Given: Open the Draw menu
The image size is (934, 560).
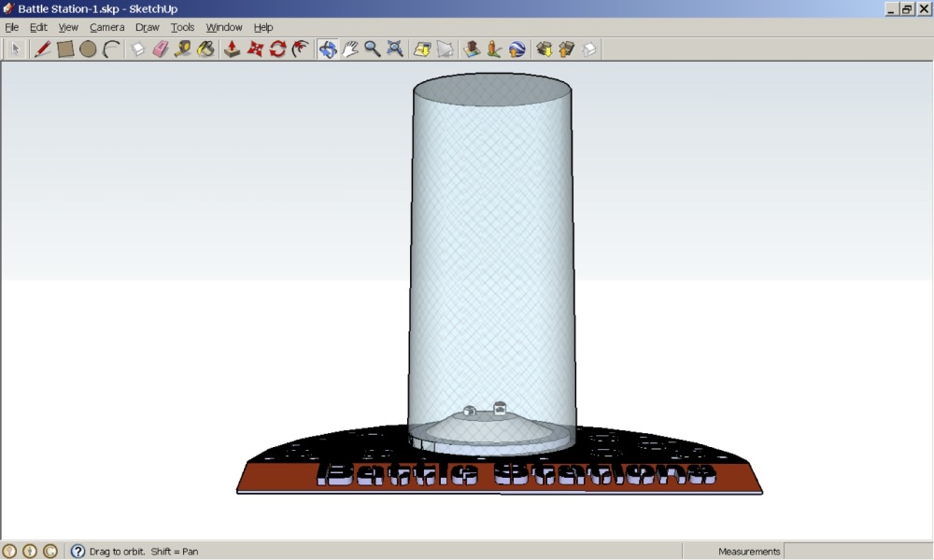Looking at the screenshot, I should pos(147,27).
